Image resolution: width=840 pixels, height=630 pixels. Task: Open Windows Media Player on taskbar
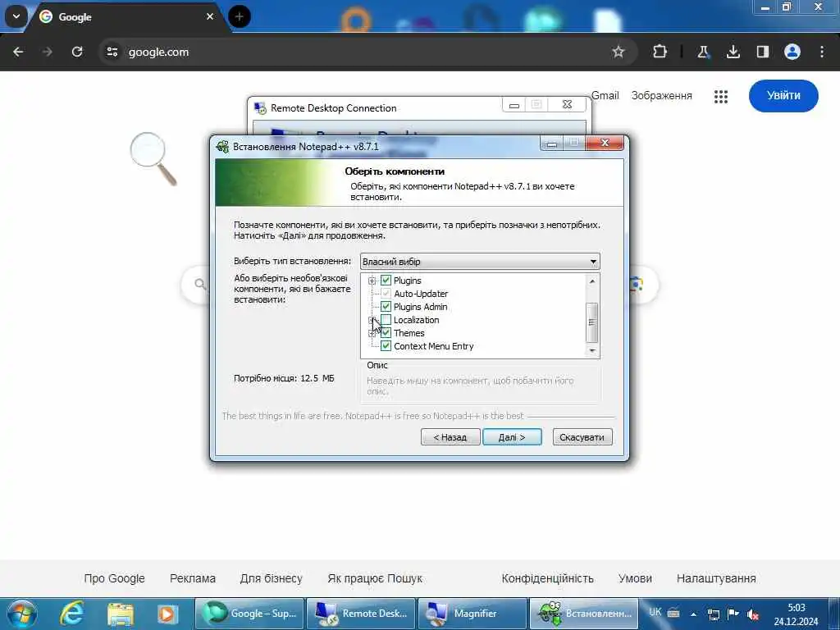coord(167,614)
